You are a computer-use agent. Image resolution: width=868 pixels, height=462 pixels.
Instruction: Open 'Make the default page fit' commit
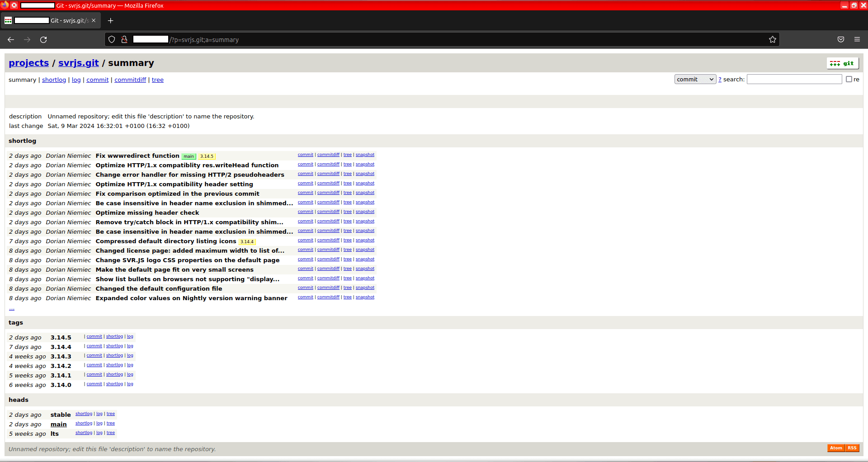pos(175,270)
